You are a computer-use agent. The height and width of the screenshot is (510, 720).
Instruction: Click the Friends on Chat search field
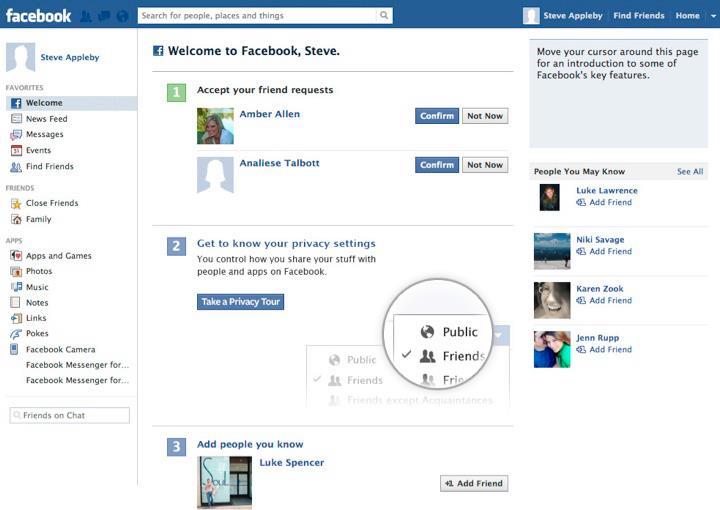tap(70, 415)
